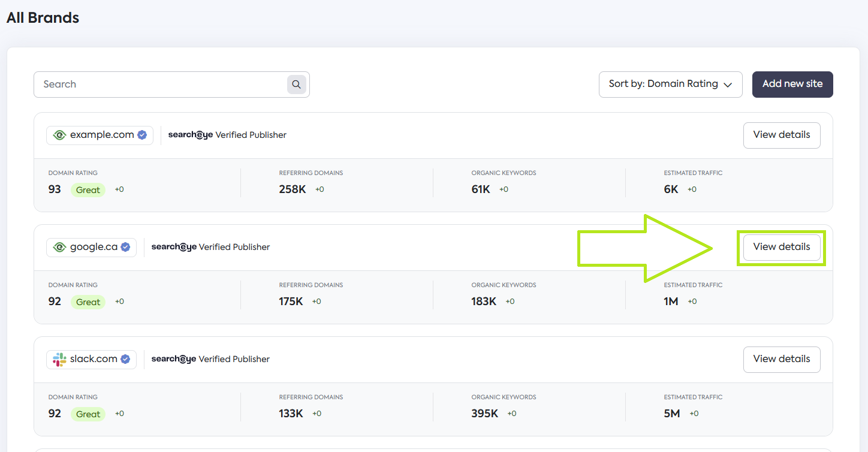Click the search magnifier icon
The image size is (868, 452).
click(296, 85)
